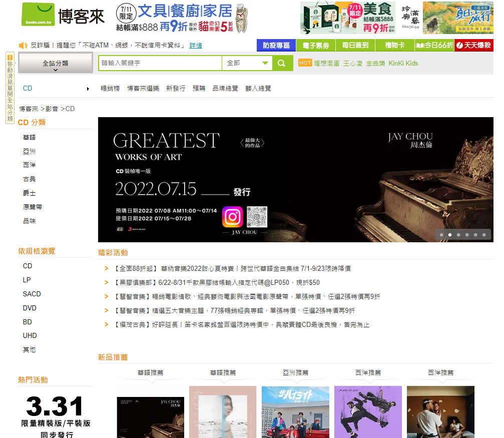
Task: Open the 暢銷榜 tab
Action: tap(110, 89)
